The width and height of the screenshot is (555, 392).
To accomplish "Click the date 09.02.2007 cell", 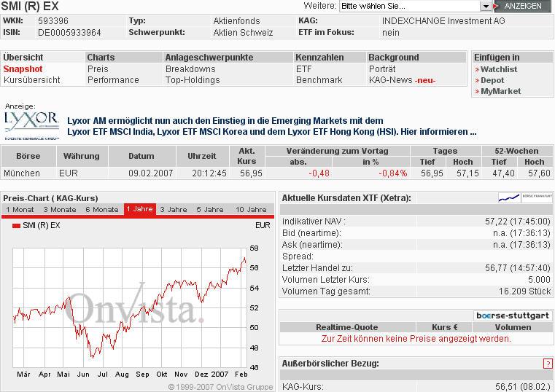I will point(150,173).
